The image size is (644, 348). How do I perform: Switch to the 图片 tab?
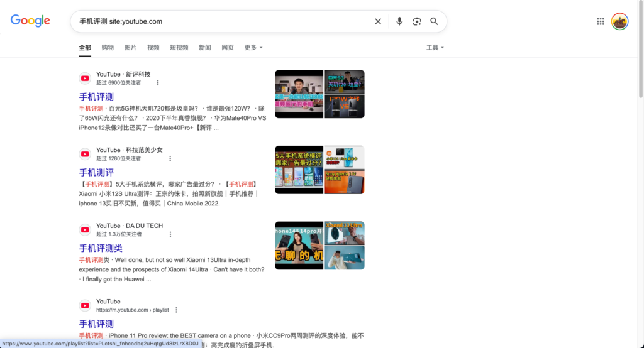click(x=130, y=48)
